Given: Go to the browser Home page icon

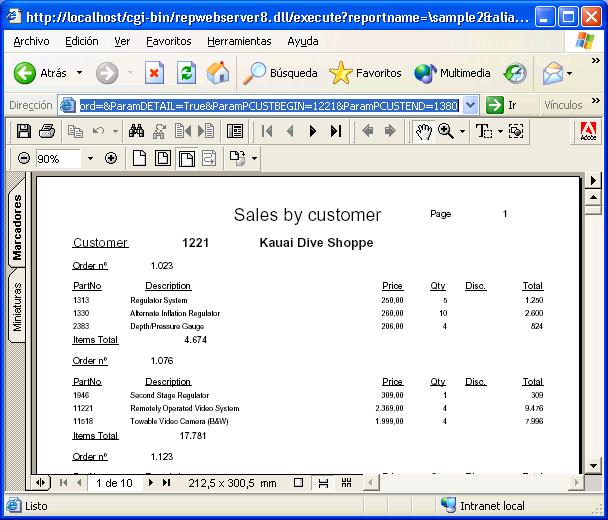Looking at the screenshot, I should 217,73.
